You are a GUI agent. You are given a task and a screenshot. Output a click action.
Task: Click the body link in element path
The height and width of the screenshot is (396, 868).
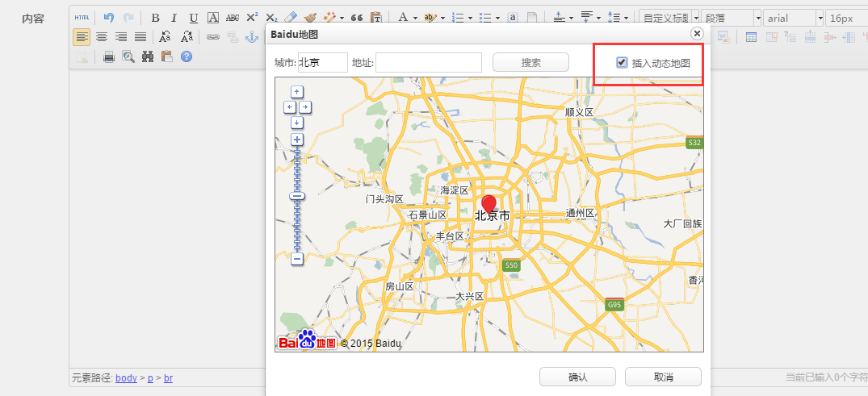126,377
